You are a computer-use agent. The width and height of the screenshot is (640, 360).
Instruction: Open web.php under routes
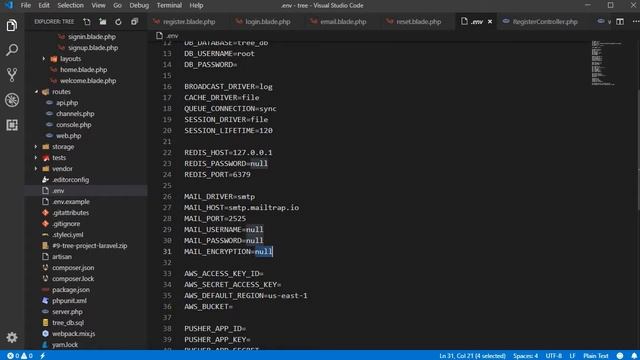69,136
